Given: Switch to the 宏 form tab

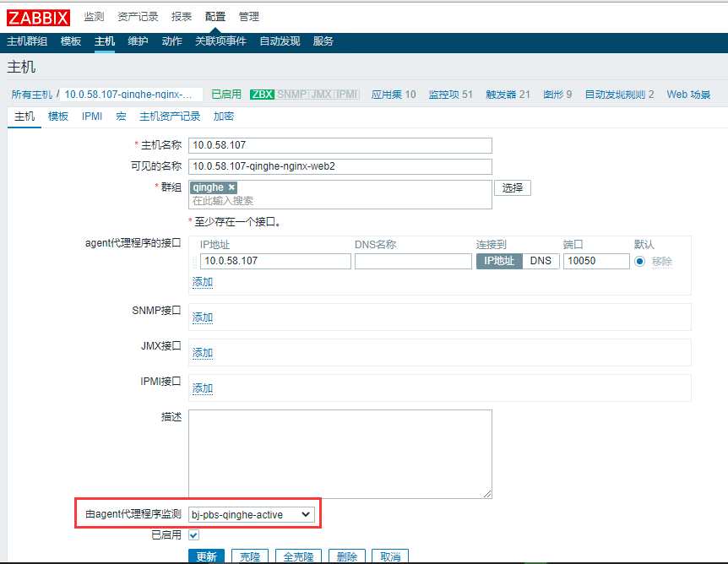Looking at the screenshot, I should [121, 117].
